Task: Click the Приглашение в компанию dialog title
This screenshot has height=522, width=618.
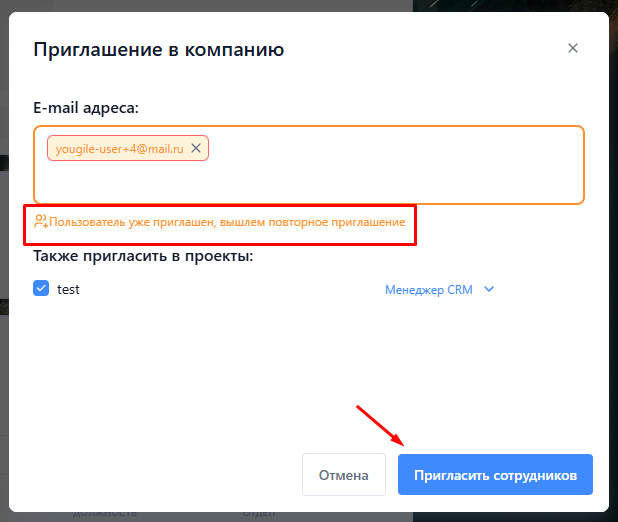Action: tap(159, 49)
